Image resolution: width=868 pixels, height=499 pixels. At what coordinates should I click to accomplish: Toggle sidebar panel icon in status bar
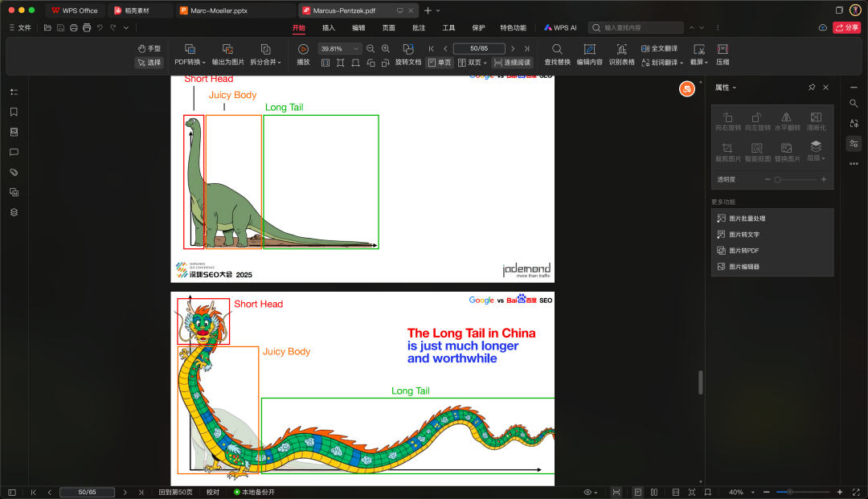tap(12, 492)
